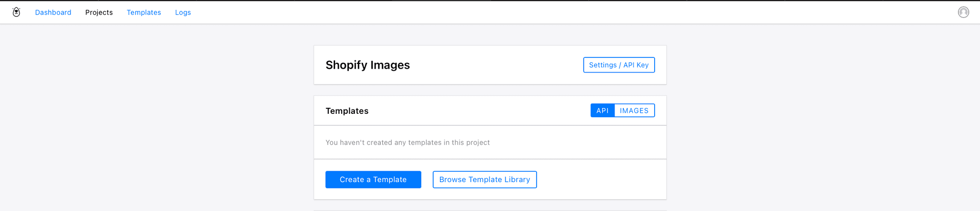
Task: Browse Template Library
Action: pos(485,180)
